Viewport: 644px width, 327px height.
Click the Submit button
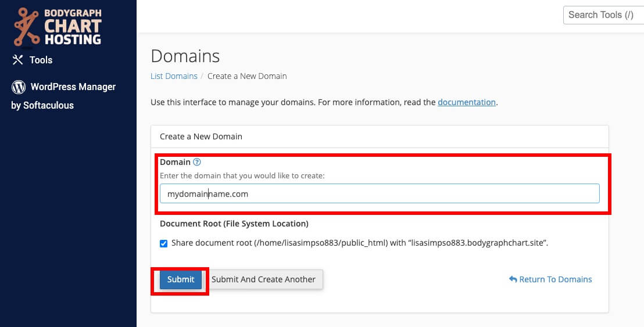point(181,279)
